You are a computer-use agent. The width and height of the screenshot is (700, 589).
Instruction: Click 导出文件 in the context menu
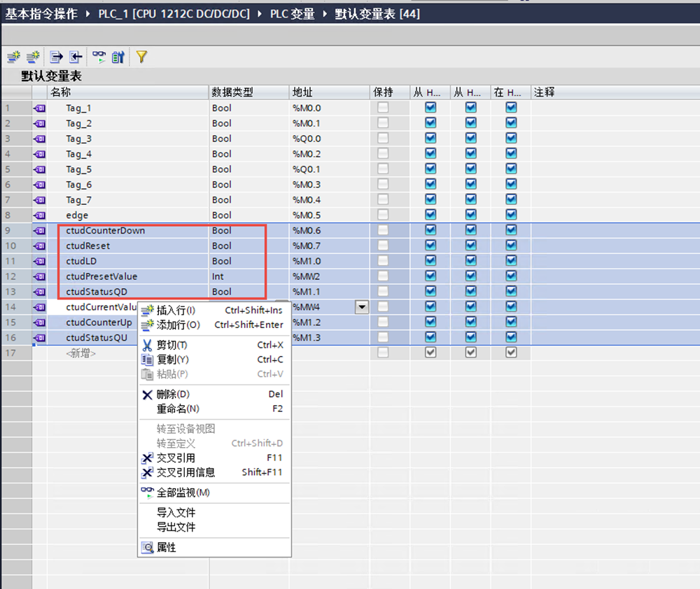coord(176,527)
